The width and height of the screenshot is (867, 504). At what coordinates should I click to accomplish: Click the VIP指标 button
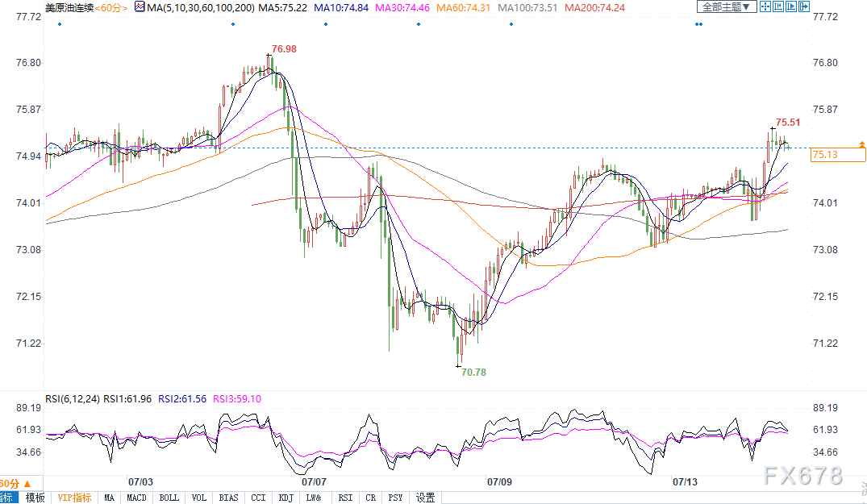click(x=74, y=498)
